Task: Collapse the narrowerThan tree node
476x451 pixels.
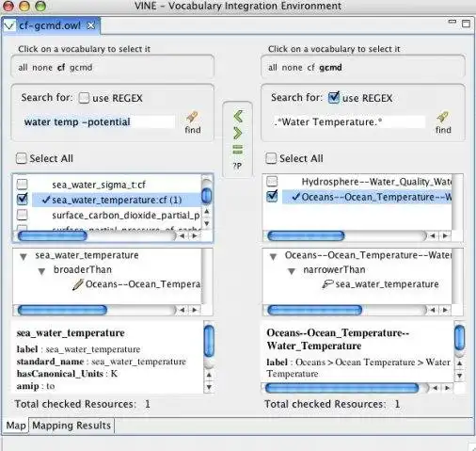Action: click(292, 271)
